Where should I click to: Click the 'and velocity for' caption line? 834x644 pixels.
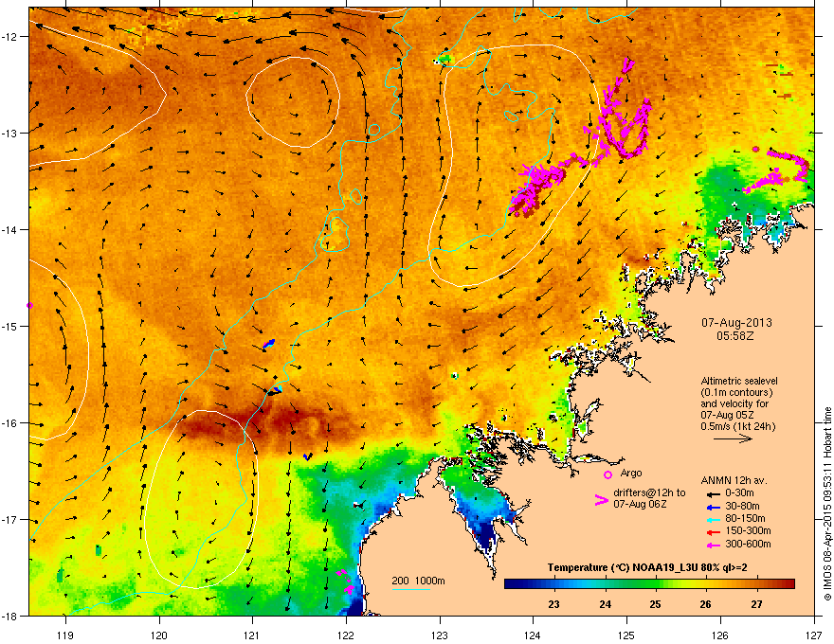734,403
